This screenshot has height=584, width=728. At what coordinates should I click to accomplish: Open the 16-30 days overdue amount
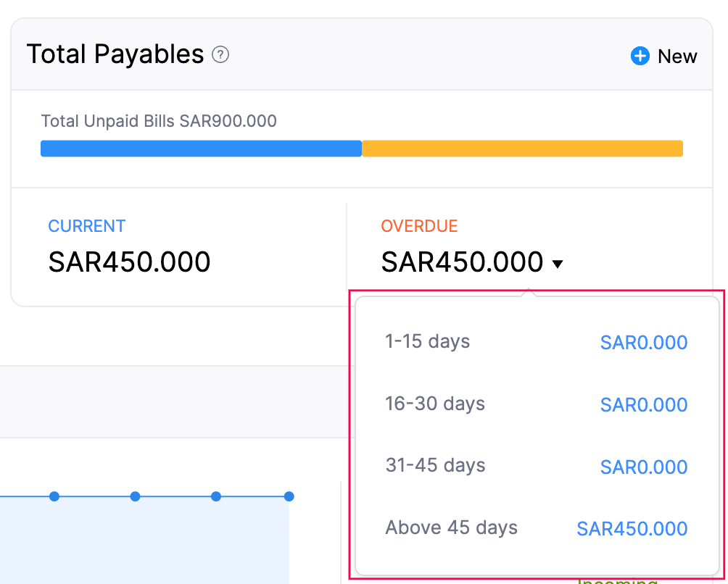coord(643,404)
